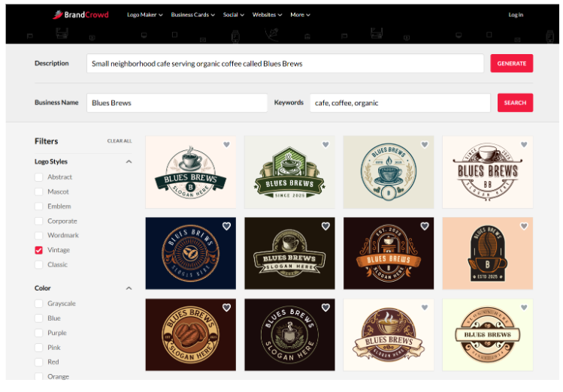
Task: Click the BrandCrowd logo icon
Action: (x=59, y=14)
